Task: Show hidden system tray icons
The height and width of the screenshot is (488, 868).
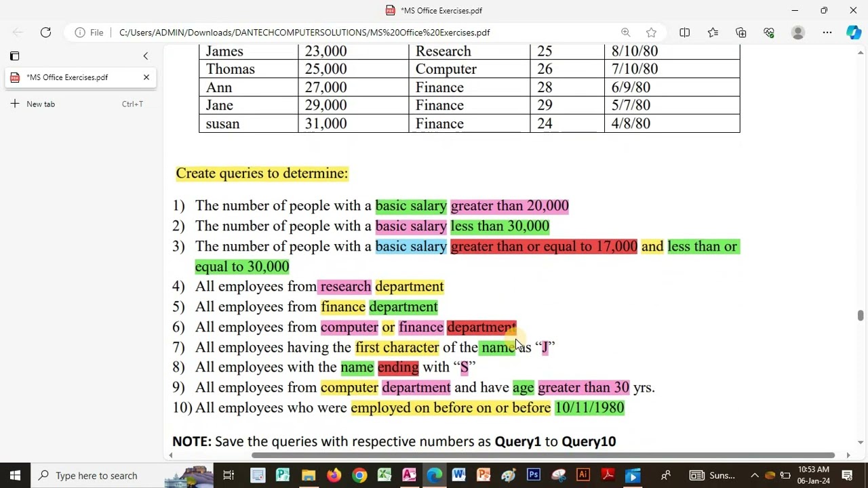Action: (x=754, y=475)
